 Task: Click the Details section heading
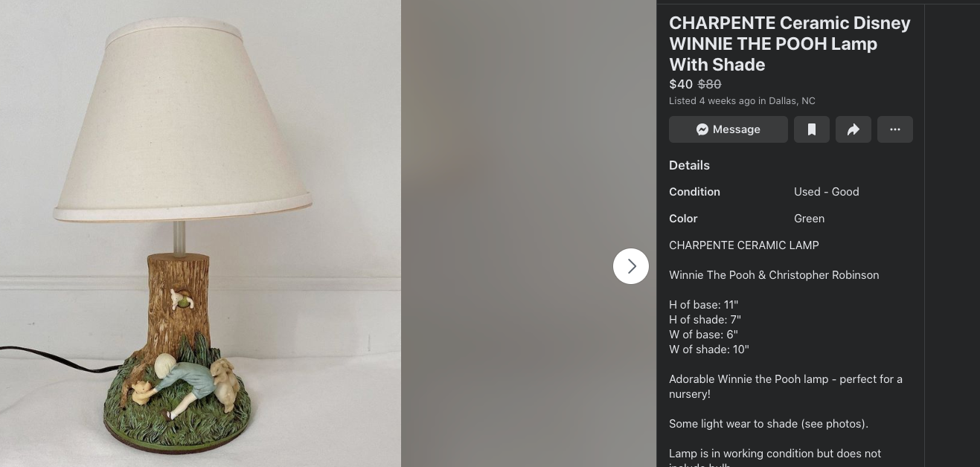[x=689, y=165]
